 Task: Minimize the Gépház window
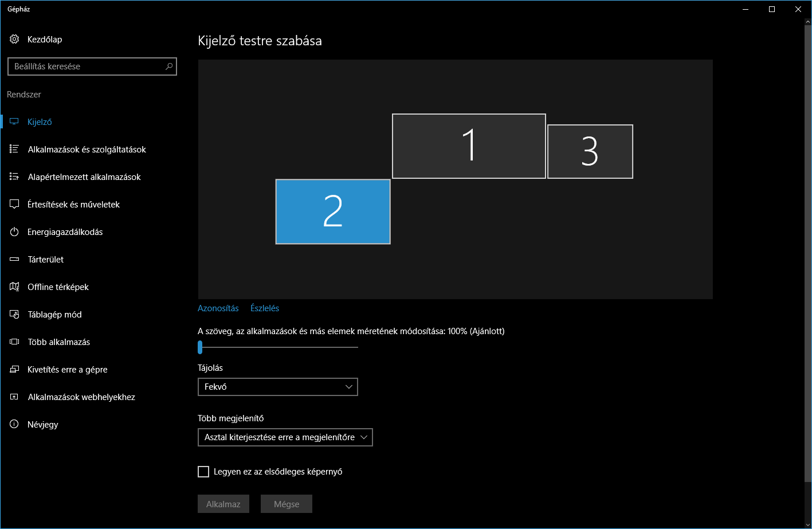click(x=746, y=9)
